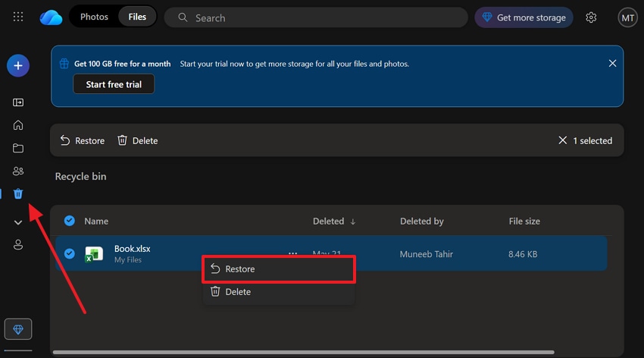This screenshot has width=644, height=358.
Task: Focus the Search input field
Action: coord(316,17)
